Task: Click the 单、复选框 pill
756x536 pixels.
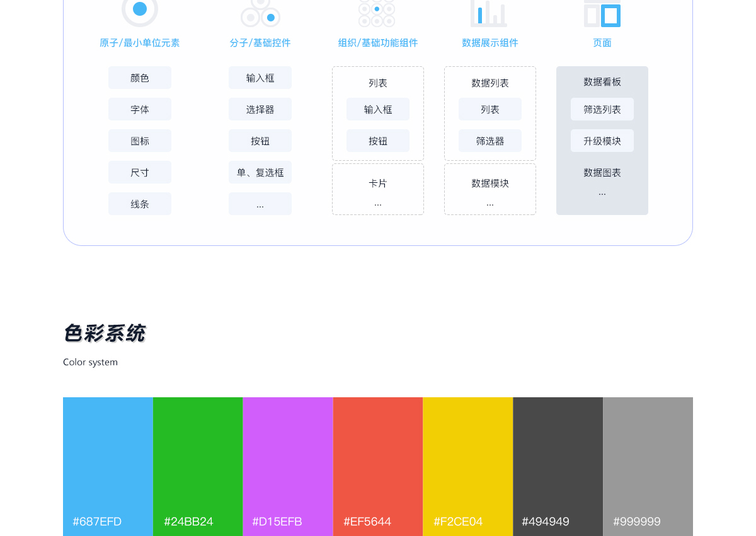Action: [x=260, y=172]
